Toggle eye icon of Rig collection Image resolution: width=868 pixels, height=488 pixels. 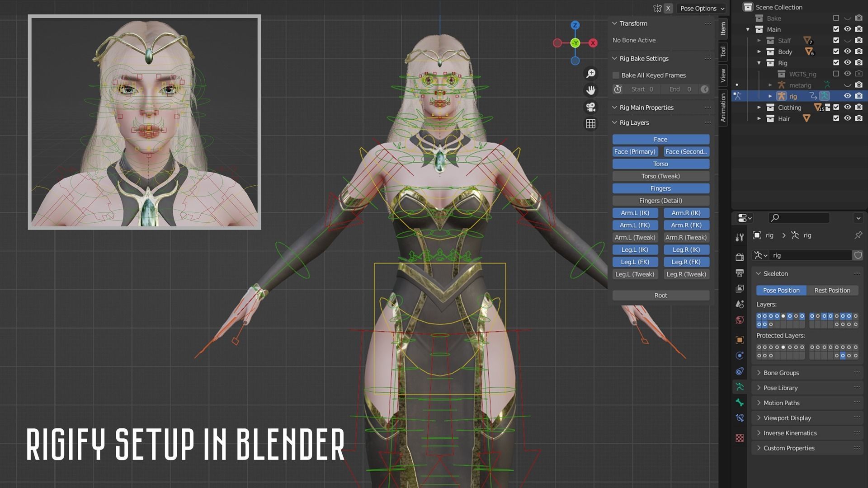point(847,63)
